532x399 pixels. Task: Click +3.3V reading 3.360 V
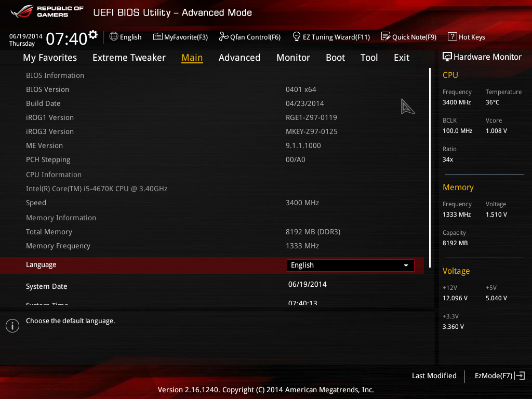click(x=453, y=327)
